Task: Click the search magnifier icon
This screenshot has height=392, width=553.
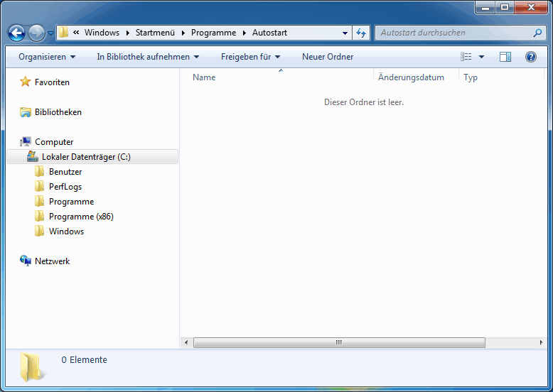Action: click(537, 33)
